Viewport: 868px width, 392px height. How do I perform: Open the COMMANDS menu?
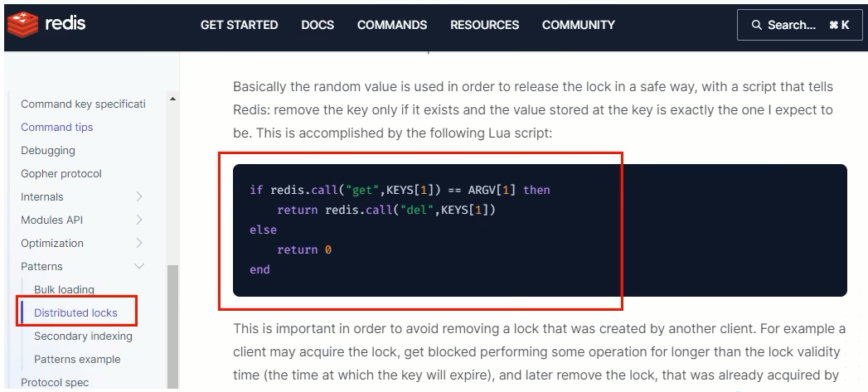click(392, 25)
